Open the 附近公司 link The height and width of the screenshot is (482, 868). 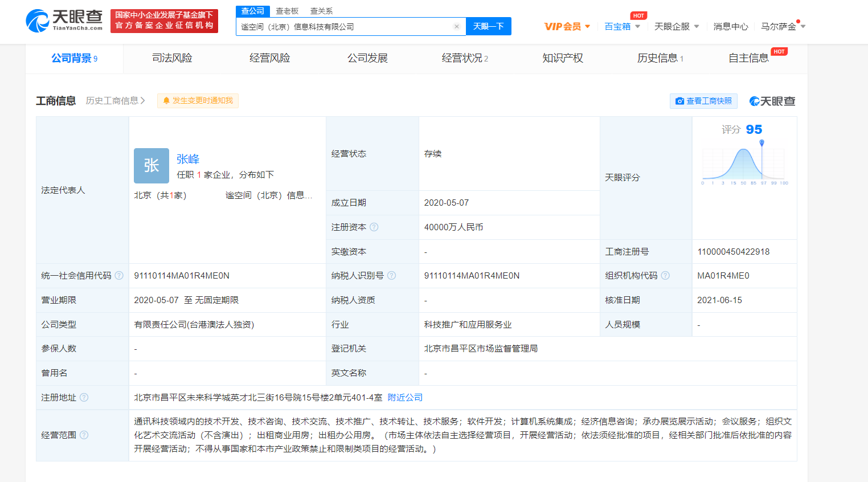pyautogui.click(x=405, y=397)
